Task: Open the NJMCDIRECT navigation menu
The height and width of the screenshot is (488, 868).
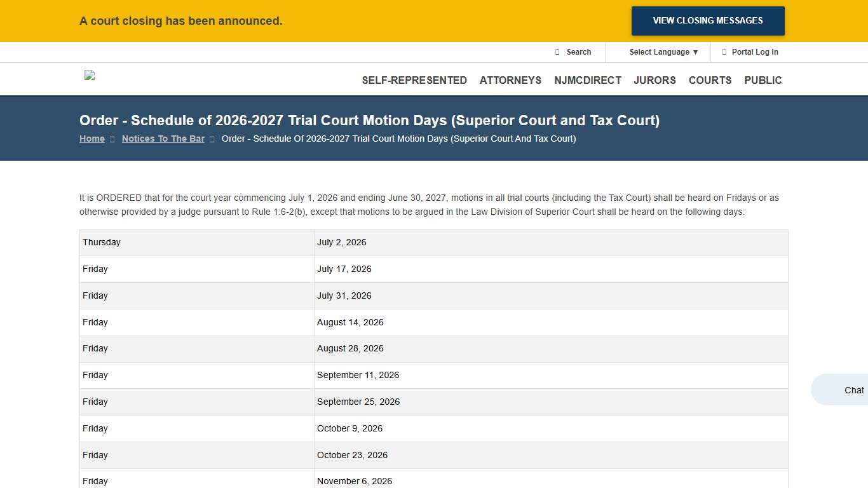Action: [x=588, y=80]
